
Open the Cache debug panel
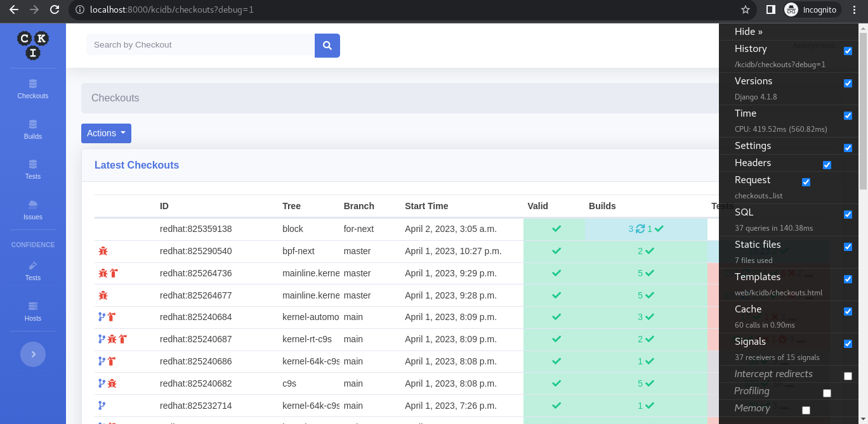748,309
